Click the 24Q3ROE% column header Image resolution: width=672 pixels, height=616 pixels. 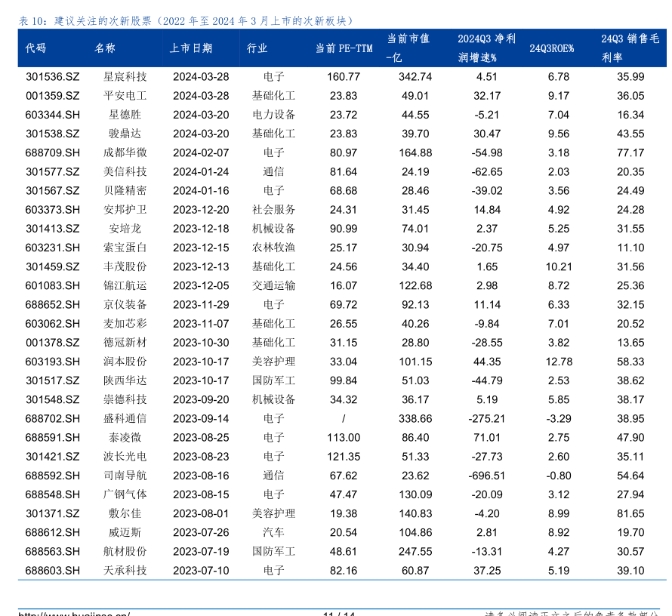[551, 48]
